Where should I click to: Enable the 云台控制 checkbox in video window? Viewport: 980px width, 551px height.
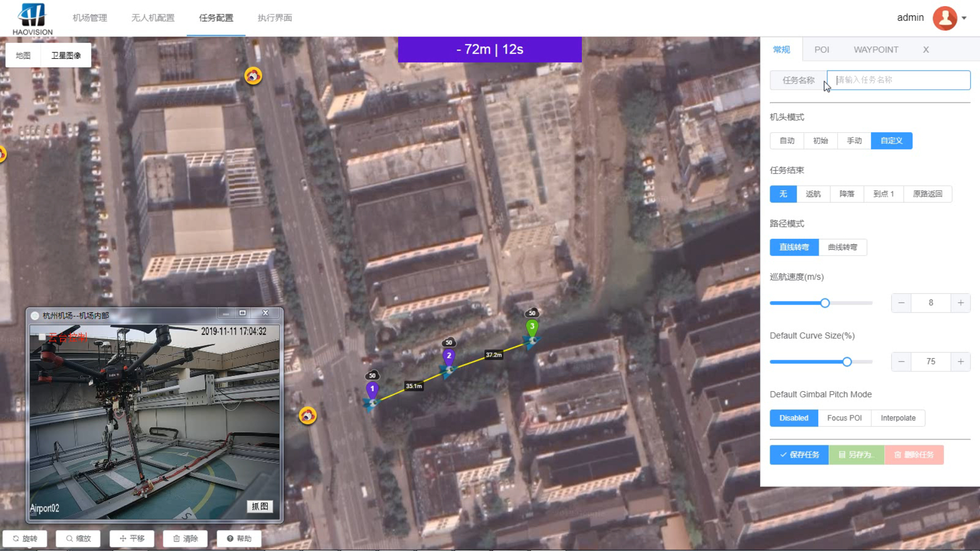click(x=42, y=337)
